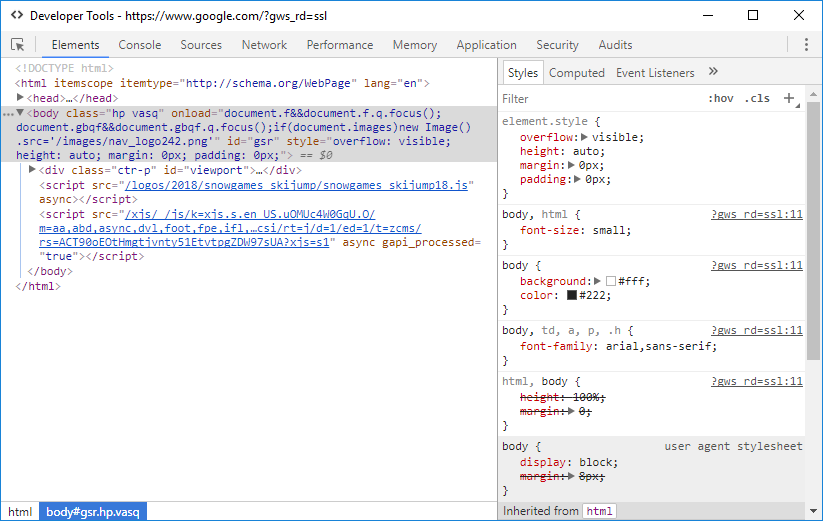The width and height of the screenshot is (823, 521).
Task: Expand the head element node
Action: coord(20,97)
